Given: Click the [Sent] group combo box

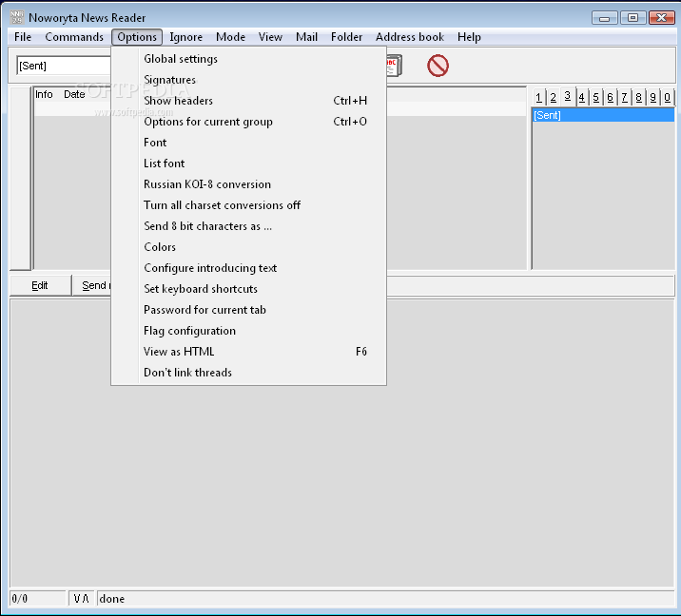Looking at the screenshot, I should pyautogui.click(x=64, y=66).
